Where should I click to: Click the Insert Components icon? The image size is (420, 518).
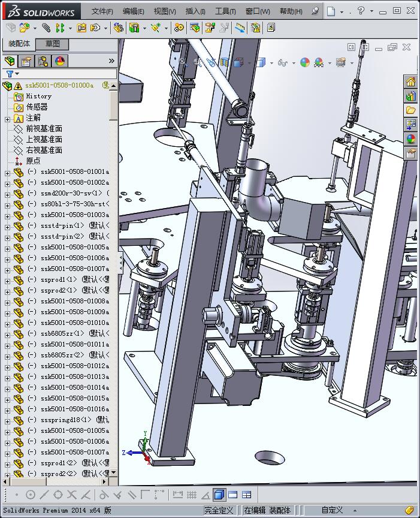pyautogui.click(x=24, y=28)
